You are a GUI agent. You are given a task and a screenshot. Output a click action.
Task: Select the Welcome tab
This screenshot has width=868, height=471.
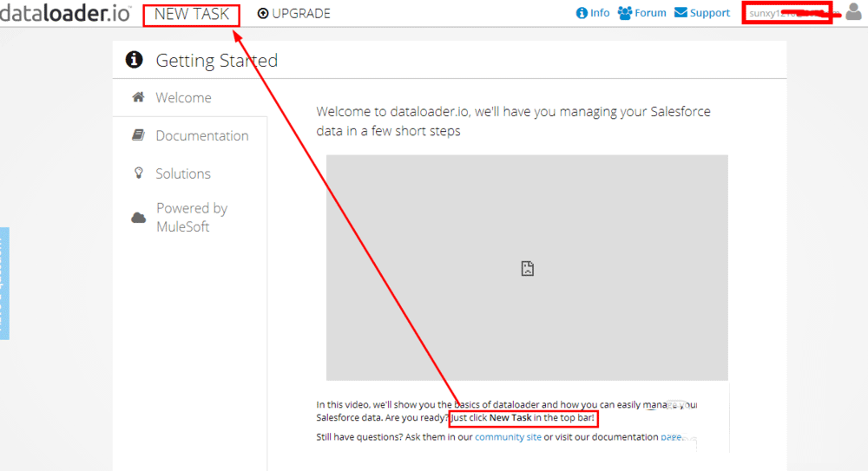190,98
